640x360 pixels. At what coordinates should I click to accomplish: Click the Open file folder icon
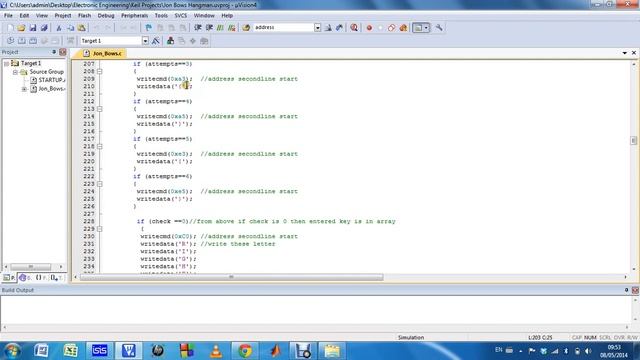[21, 28]
